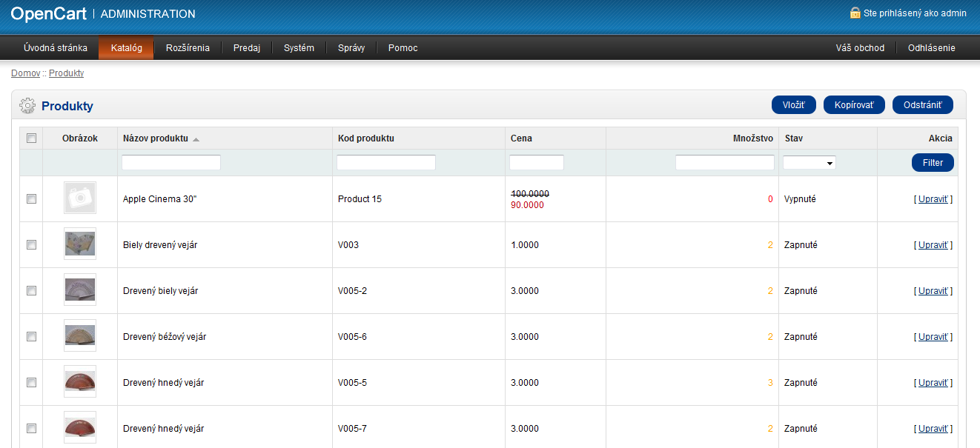The width and height of the screenshot is (980, 448).
Task: Click the lock icon beside login status
Action: point(855,13)
